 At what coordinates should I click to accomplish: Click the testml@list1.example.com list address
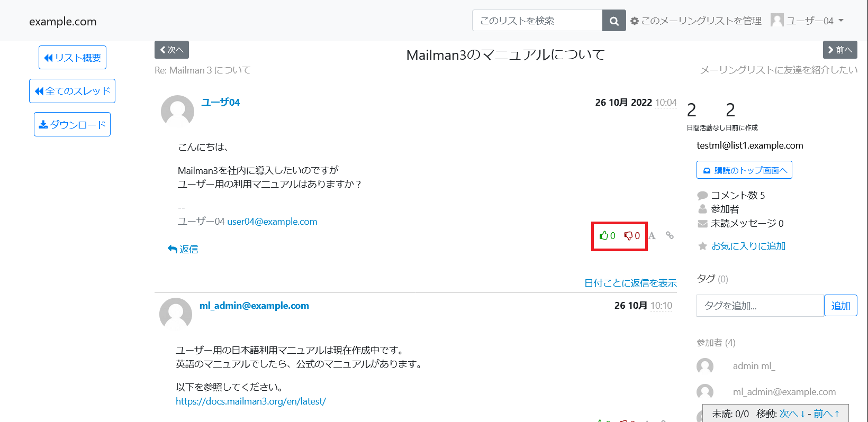749,145
